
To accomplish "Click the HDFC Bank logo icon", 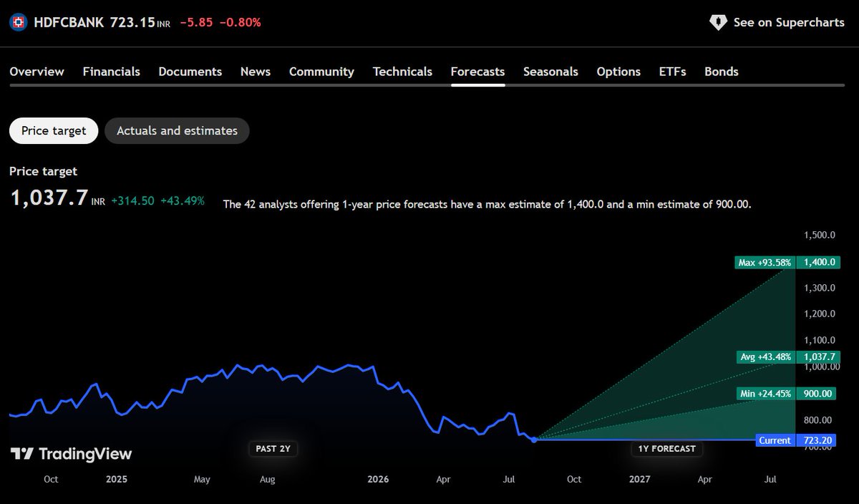I will click(19, 22).
